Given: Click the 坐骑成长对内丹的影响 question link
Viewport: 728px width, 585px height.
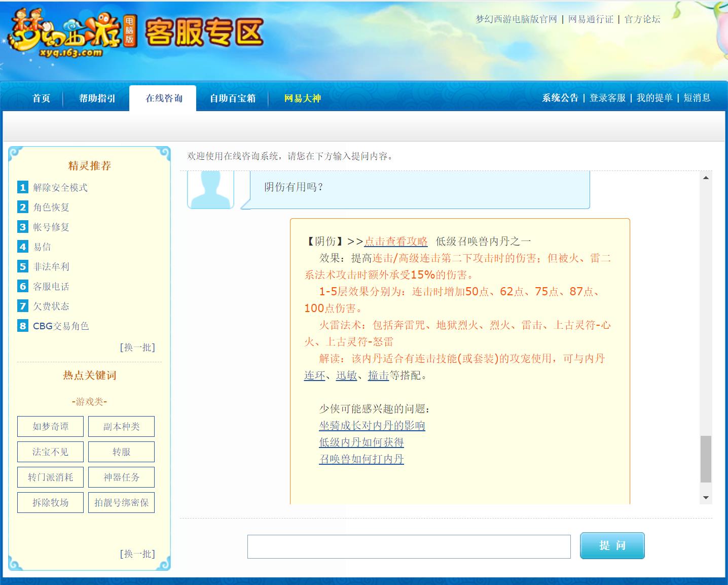Looking at the screenshot, I should (x=372, y=426).
